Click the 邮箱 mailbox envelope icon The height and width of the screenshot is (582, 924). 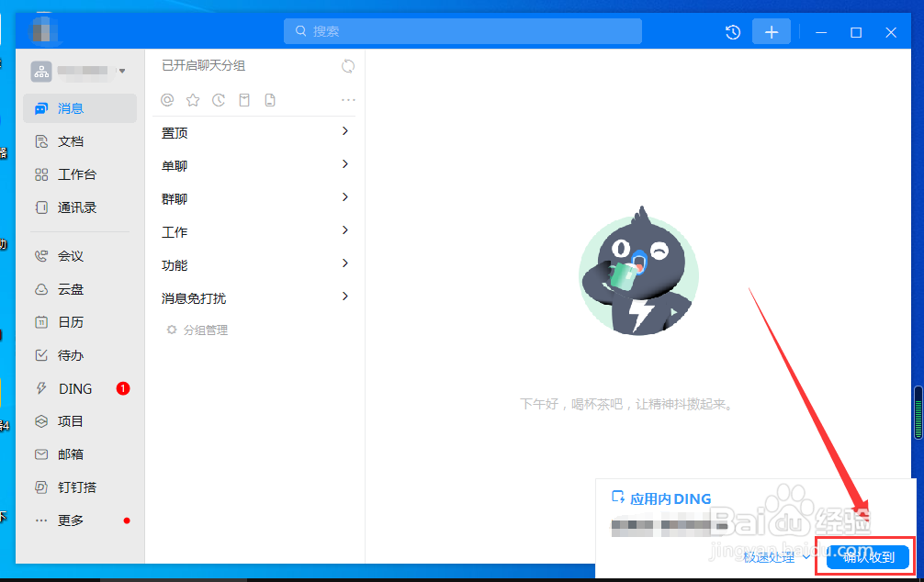pyautogui.click(x=41, y=454)
